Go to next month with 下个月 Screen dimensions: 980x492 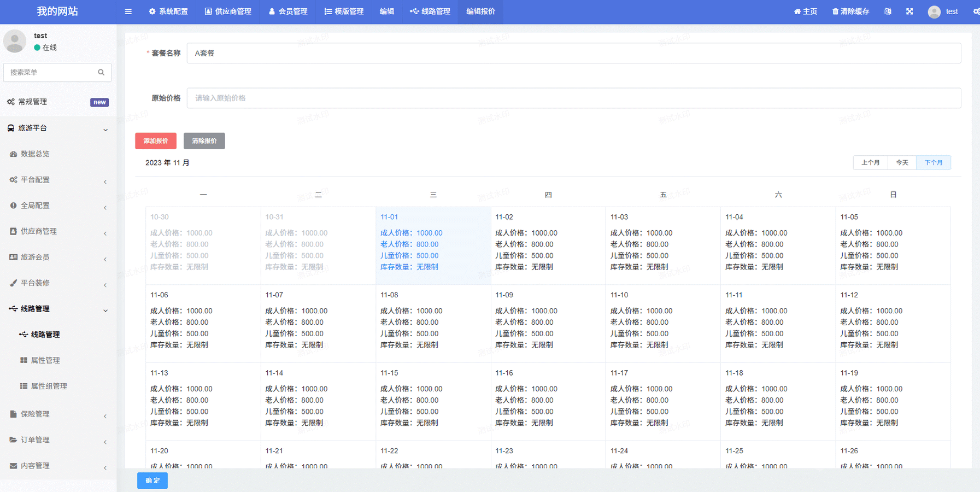pos(933,163)
